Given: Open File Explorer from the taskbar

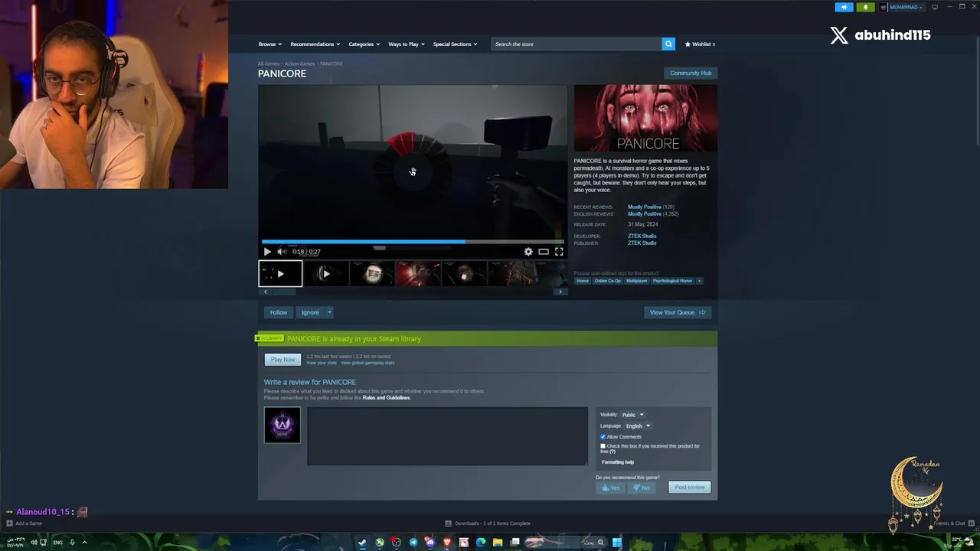Looking at the screenshot, I should [x=498, y=543].
